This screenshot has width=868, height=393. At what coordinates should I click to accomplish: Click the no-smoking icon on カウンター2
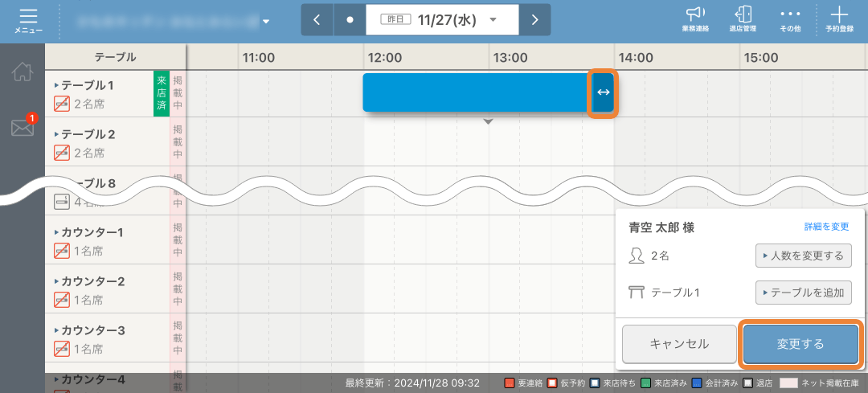(x=61, y=300)
